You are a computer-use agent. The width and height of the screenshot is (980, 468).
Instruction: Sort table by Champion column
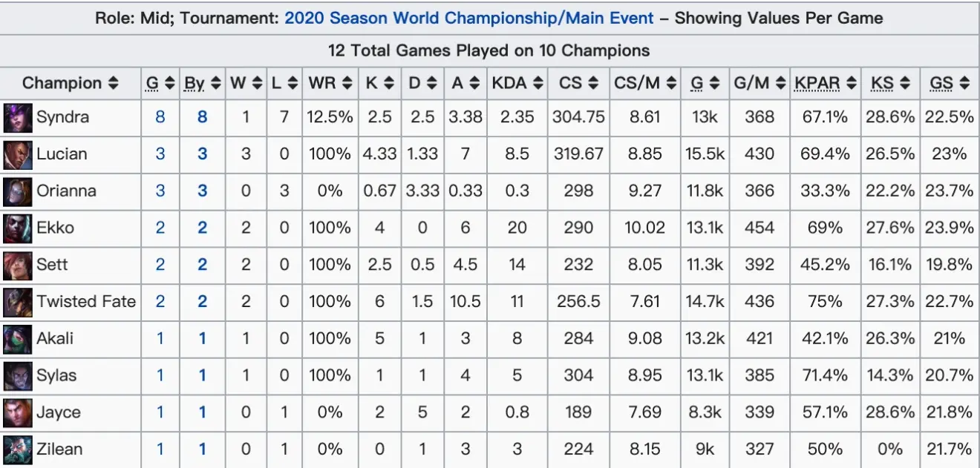(71, 83)
